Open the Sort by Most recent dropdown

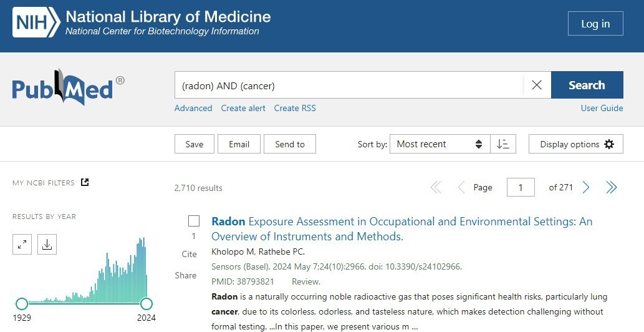[440, 144]
